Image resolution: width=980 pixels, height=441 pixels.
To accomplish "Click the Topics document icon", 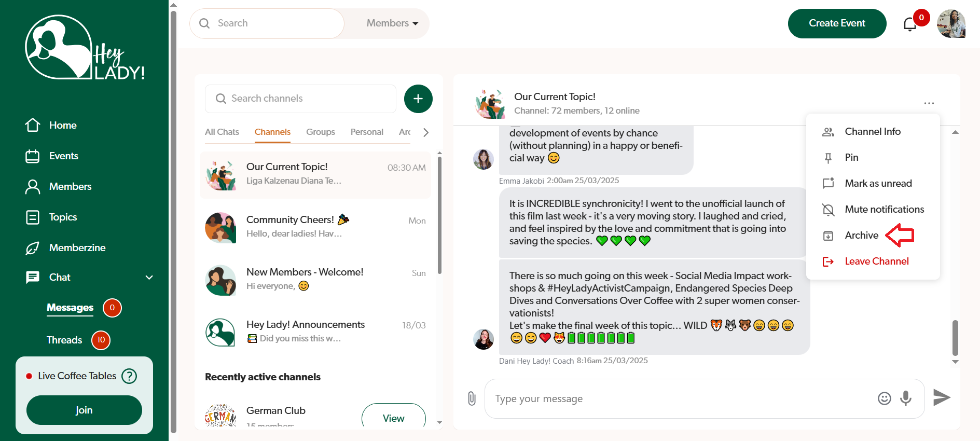I will tap(33, 217).
